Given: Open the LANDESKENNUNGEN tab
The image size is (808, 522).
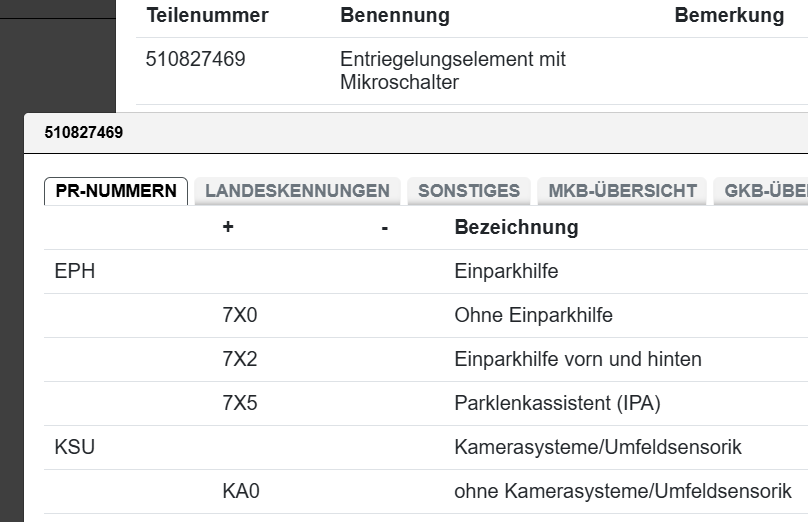Looking at the screenshot, I should coord(297,191).
